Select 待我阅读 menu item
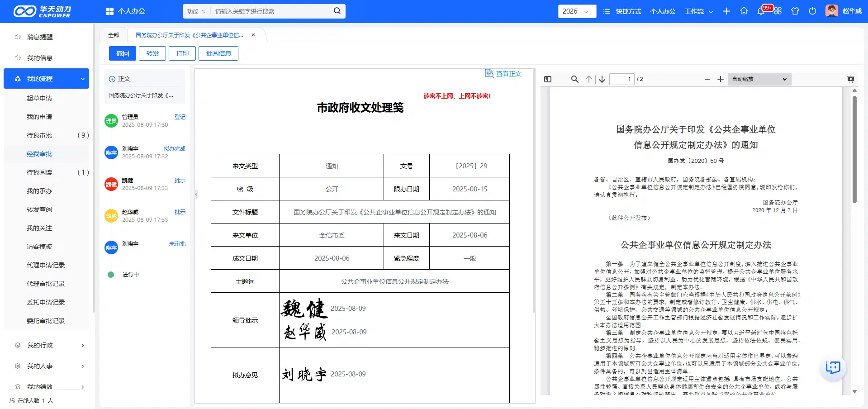 point(39,172)
